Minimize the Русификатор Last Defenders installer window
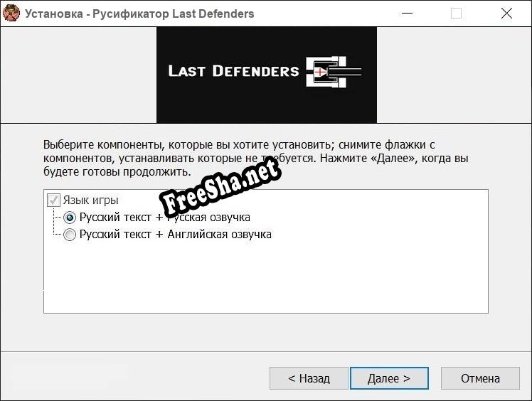 pos(407,14)
